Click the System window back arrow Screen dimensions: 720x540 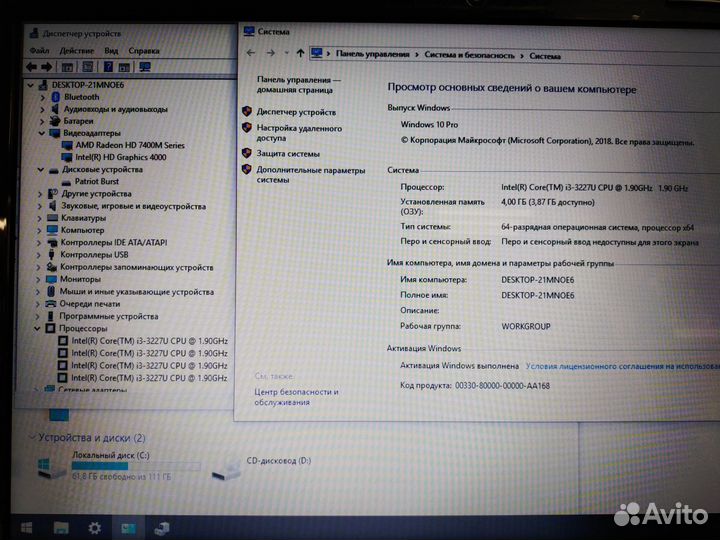(251, 53)
